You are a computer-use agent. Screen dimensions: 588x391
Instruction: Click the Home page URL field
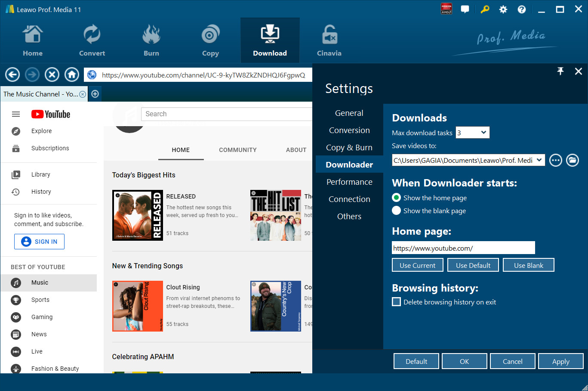coord(464,248)
